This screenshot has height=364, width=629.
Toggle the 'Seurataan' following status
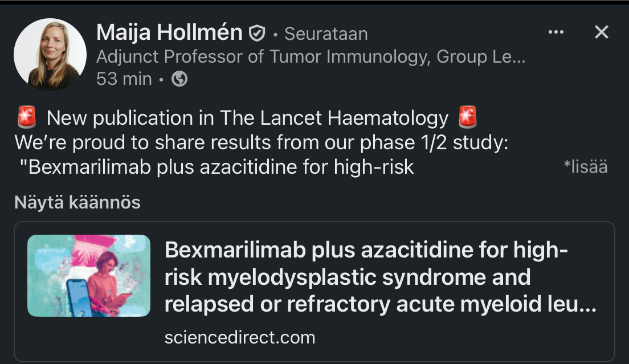[x=326, y=34]
